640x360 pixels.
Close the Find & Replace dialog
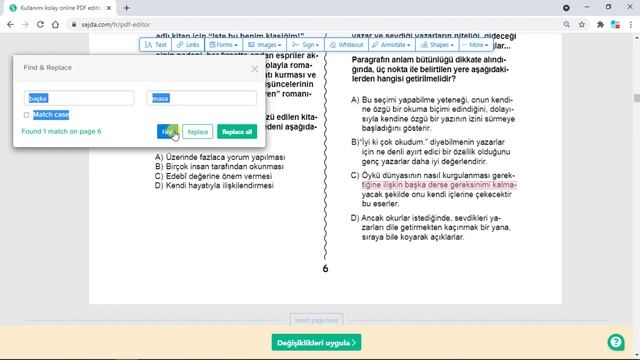[x=255, y=69]
